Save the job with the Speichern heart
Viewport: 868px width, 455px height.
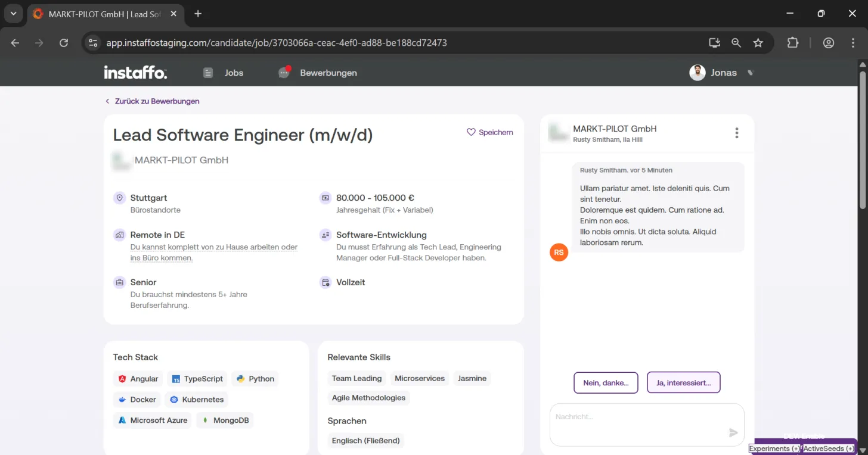(x=489, y=132)
